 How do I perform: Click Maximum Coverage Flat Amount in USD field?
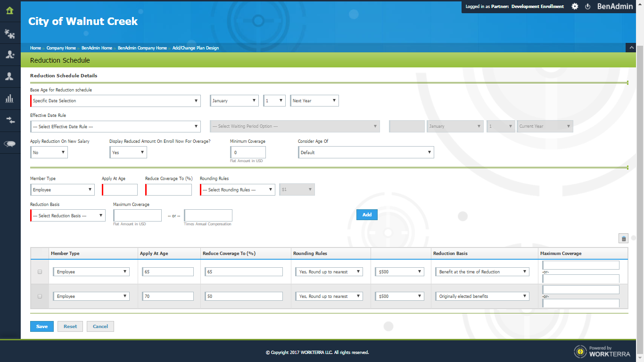[138, 215]
